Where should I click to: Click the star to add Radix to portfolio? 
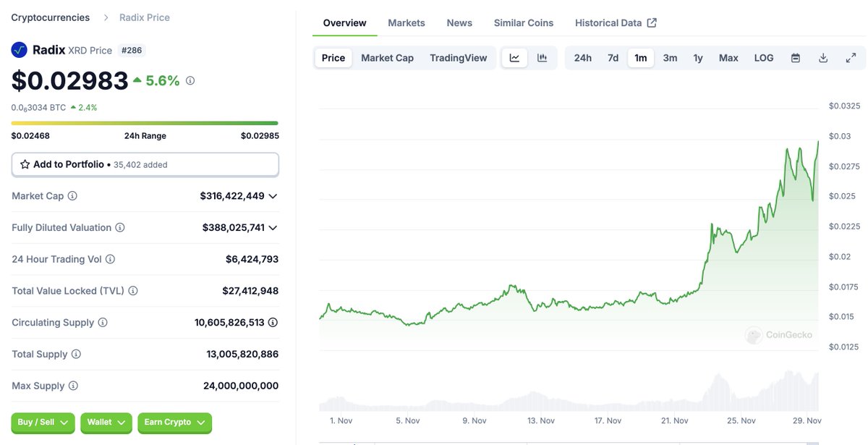pos(24,164)
